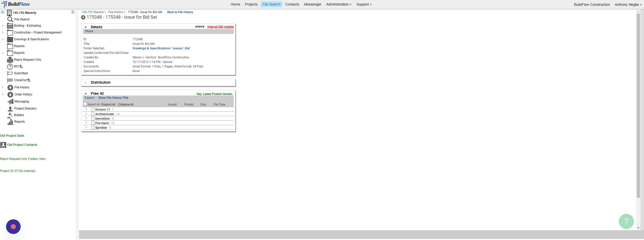Click the scrollbar down arrow at the bottom right
This screenshot has width=644, height=240.
click(x=638, y=228)
